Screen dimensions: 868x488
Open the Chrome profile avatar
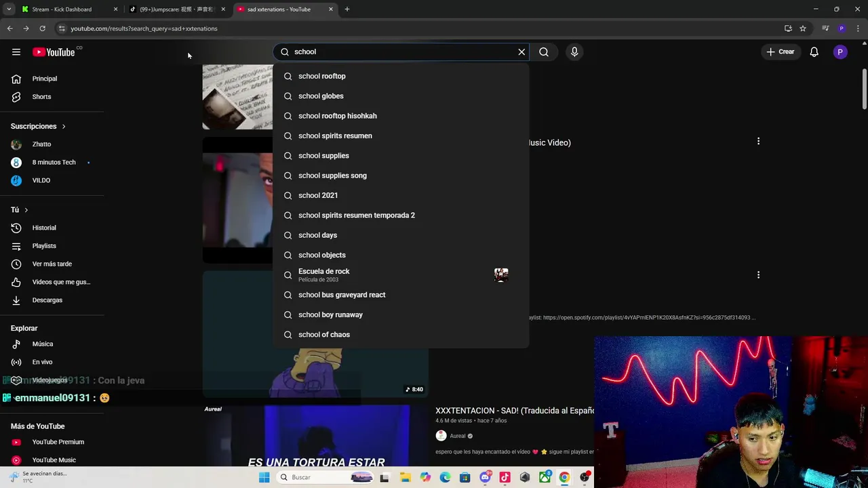click(842, 28)
